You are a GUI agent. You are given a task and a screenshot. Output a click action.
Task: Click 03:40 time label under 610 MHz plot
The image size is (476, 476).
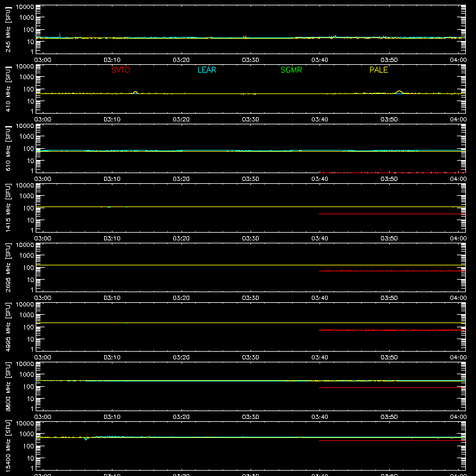point(320,179)
